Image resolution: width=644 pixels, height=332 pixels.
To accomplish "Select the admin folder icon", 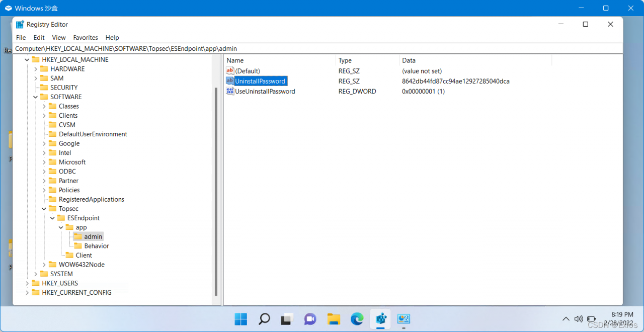I will [78, 236].
